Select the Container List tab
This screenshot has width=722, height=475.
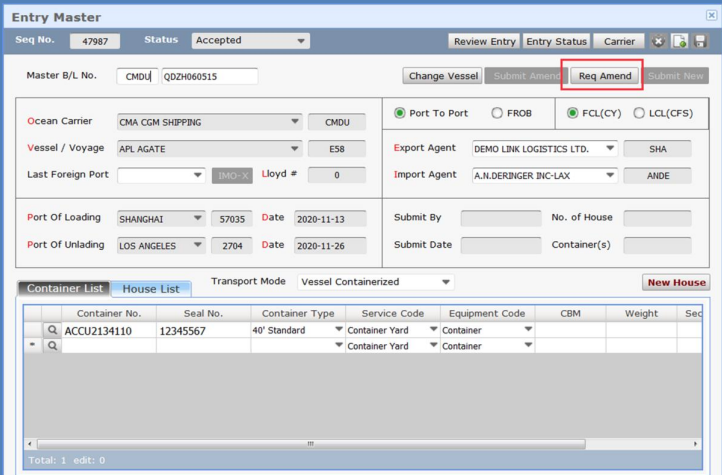64,289
